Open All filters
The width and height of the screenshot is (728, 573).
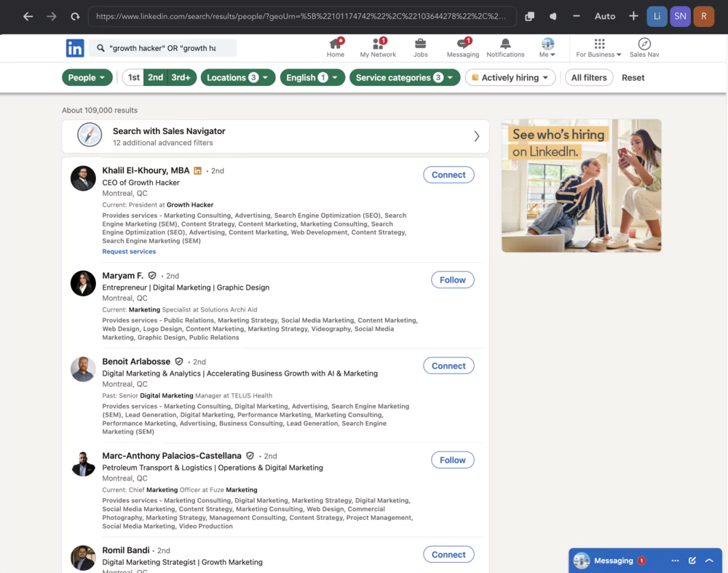(x=589, y=78)
